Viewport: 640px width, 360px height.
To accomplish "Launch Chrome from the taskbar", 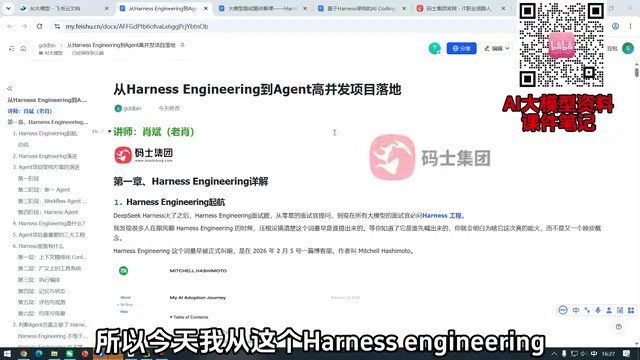I will coord(24,353).
